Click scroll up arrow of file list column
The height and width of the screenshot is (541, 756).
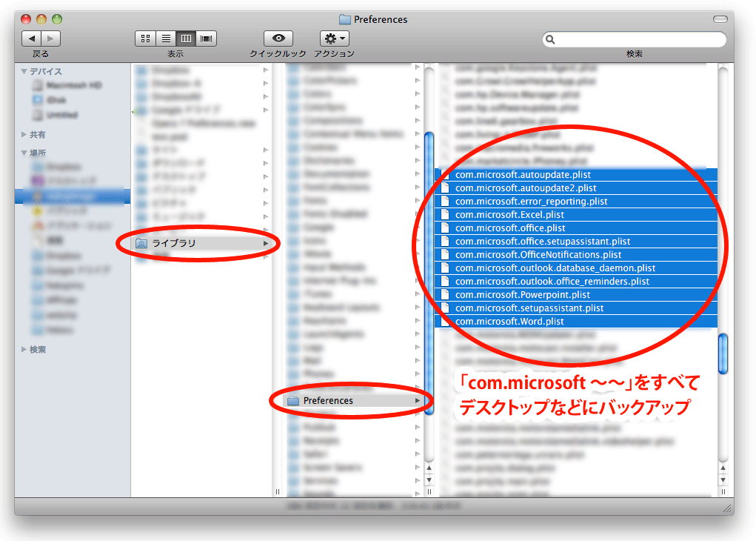[723, 468]
